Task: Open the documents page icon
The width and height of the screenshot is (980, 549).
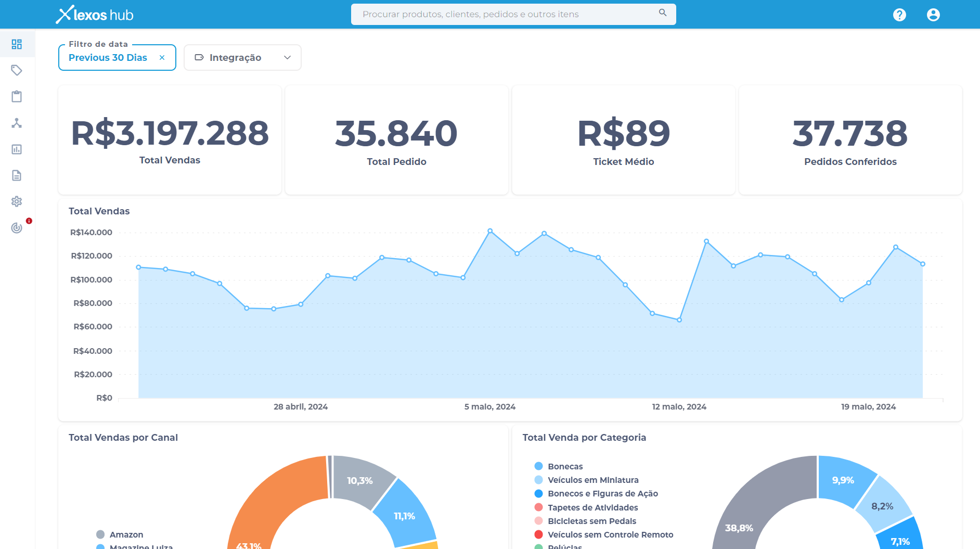Action: click(x=17, y=175)
